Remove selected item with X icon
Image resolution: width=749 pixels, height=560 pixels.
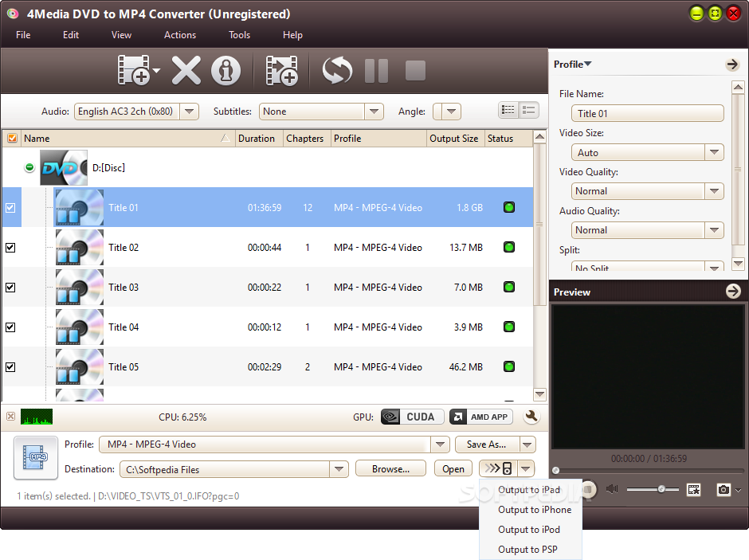click(186, 71)
